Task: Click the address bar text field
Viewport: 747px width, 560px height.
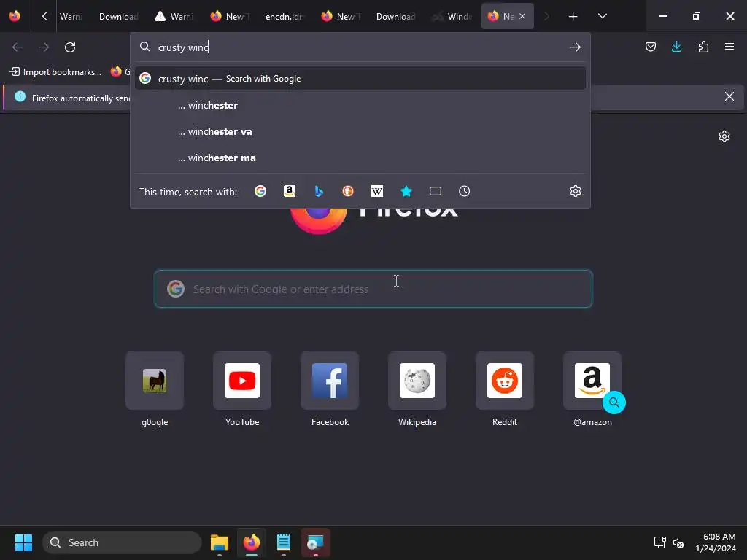Action: (360, 47)
